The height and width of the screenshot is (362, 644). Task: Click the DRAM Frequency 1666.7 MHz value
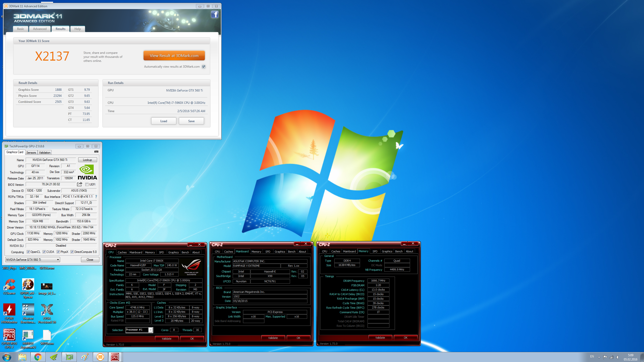click(x=378, y=281)
